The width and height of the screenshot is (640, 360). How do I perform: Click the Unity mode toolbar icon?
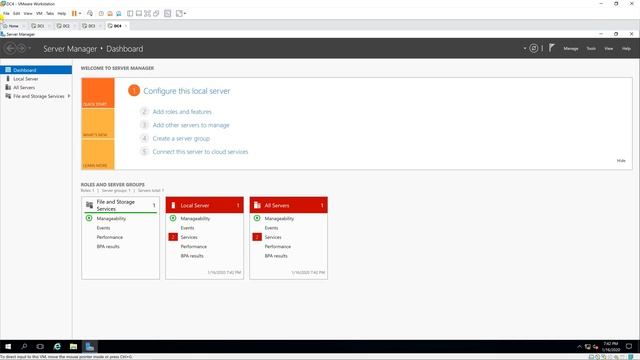tap(156, 13)
